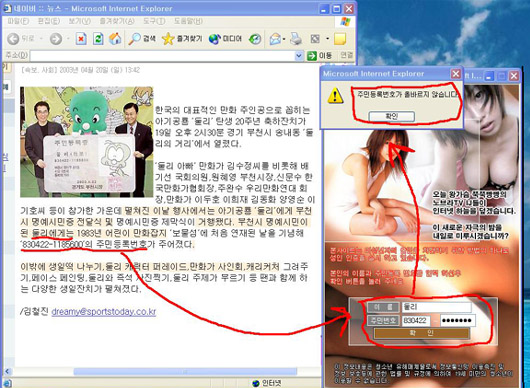Click the Forward arrow toolbar icon
The height and width of the screenshot is (388, 530).
tap(56, 39)
